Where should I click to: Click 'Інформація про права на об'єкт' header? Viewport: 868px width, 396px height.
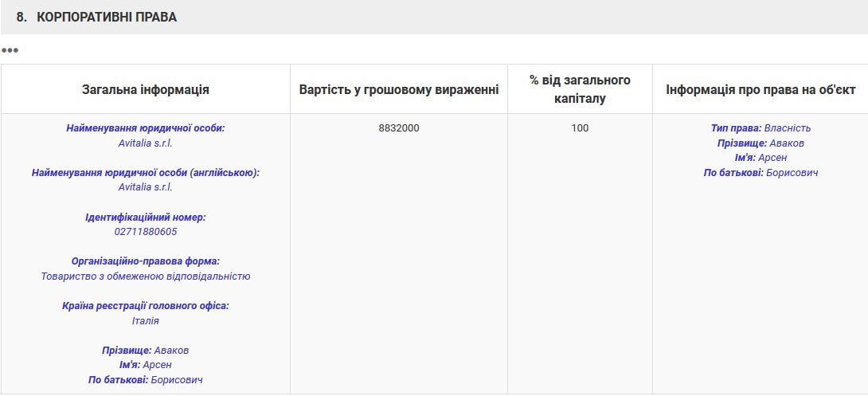coord(760,89)
